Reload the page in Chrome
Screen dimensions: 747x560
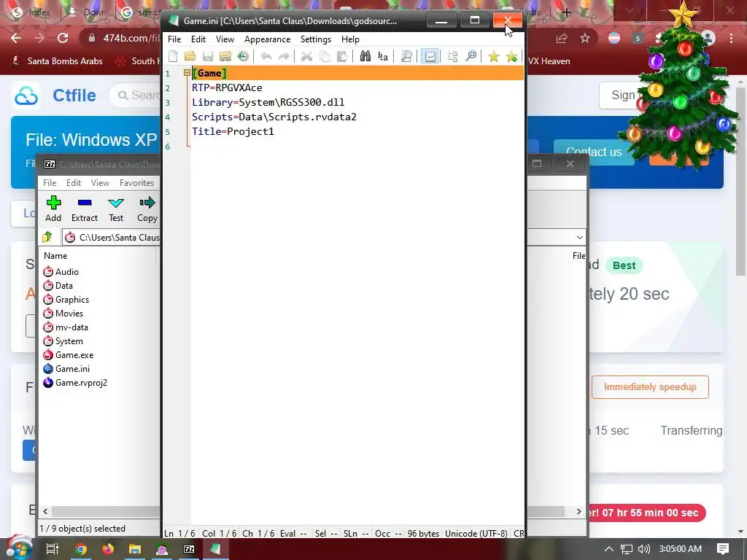(63, 38)
